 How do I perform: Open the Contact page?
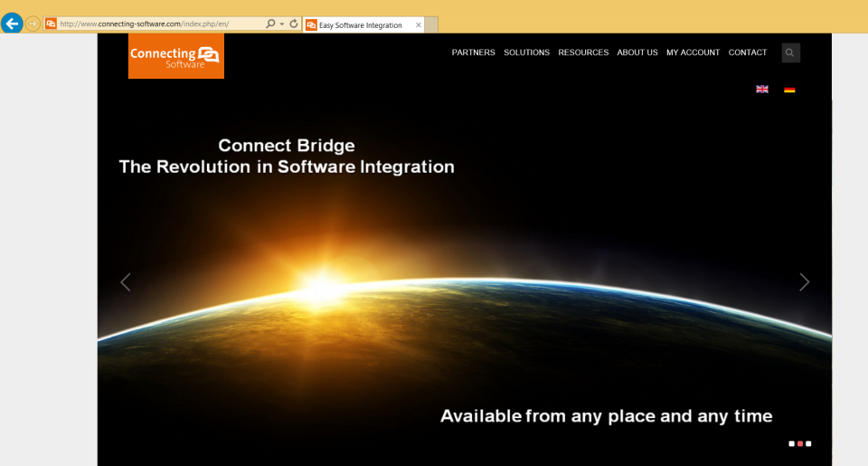point(748,52)
